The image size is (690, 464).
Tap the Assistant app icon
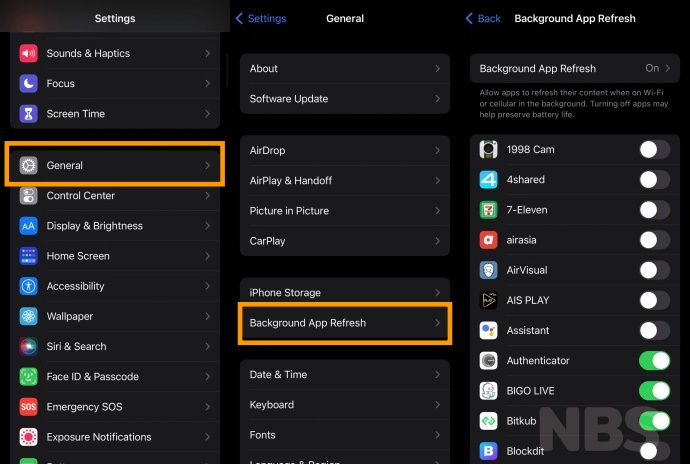pos(488,330)
